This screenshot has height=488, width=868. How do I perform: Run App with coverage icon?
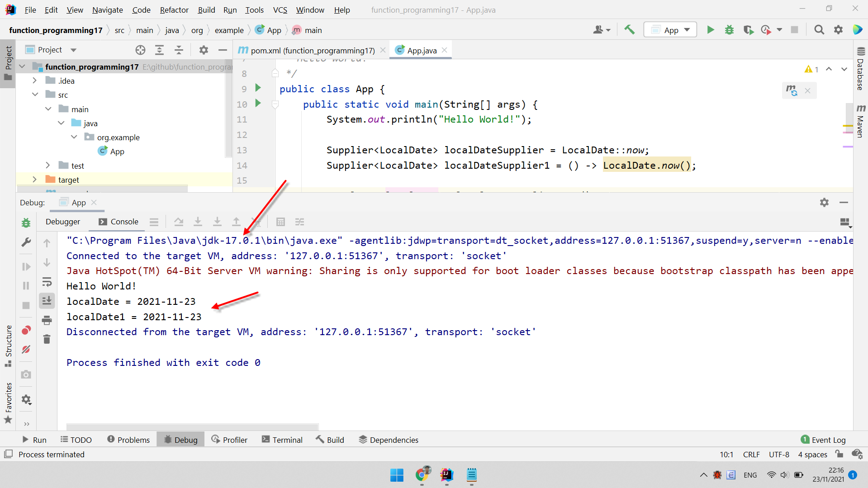click(748, 30)
